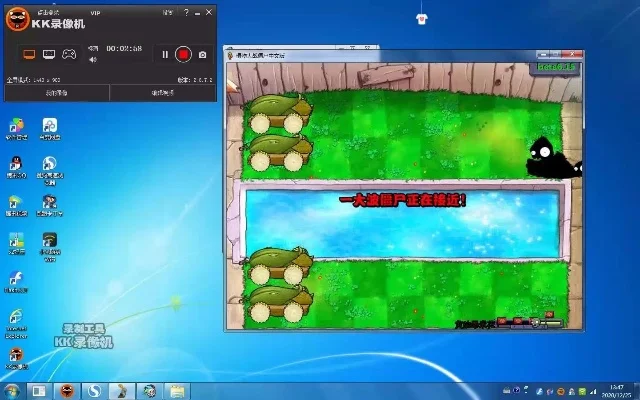This screenshot has width=640, height=400.
Task: Open the green-yellow shortcut below QQ
Action: [x=16, y=206]
